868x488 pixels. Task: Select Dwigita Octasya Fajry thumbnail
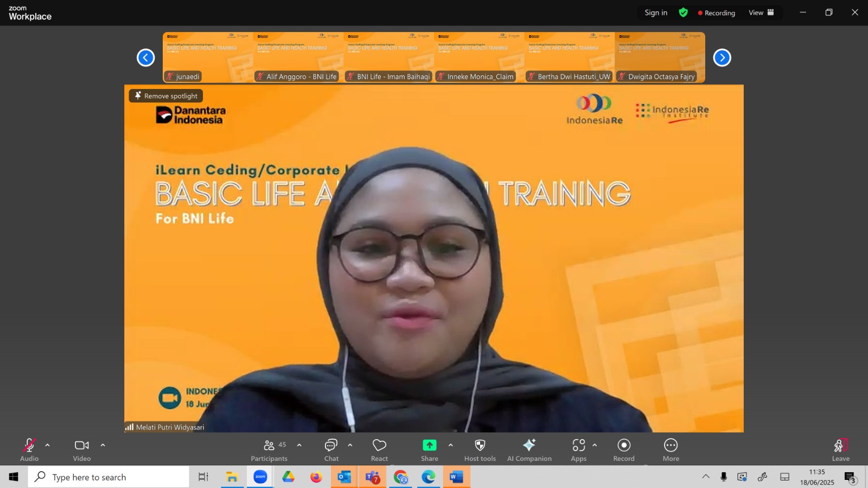pos(660,57)
